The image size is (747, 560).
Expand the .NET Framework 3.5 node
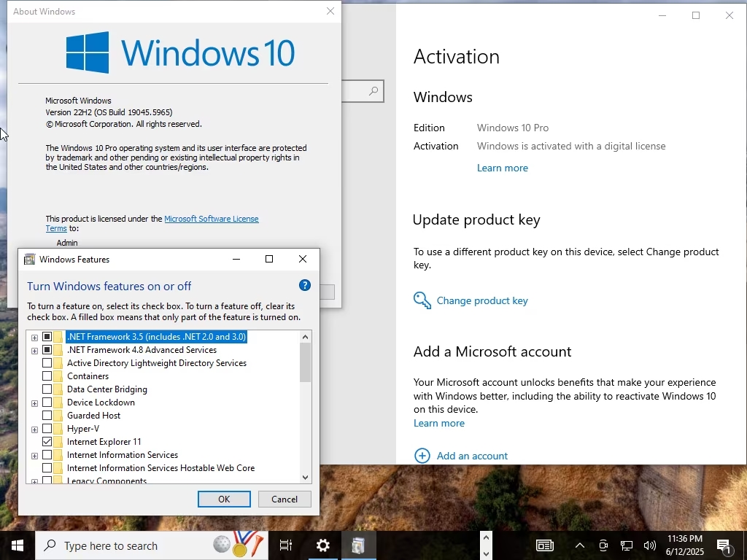coord(34,338)
